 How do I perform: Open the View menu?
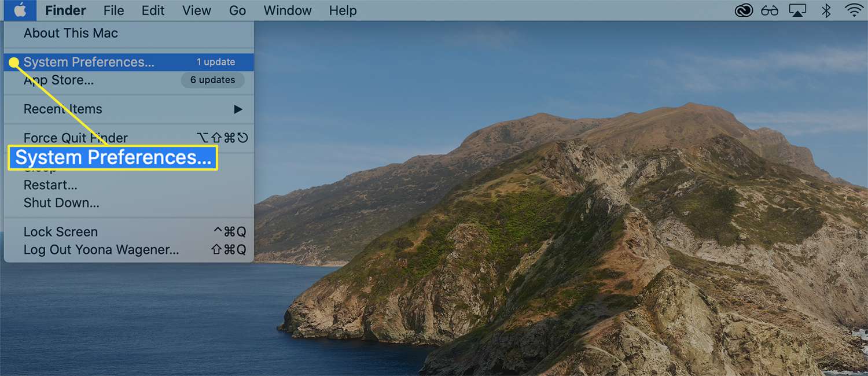[196, 10]
